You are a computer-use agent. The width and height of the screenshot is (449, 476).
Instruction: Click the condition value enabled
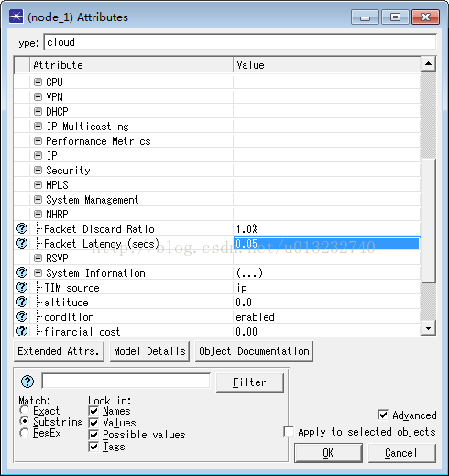[327, 316]
